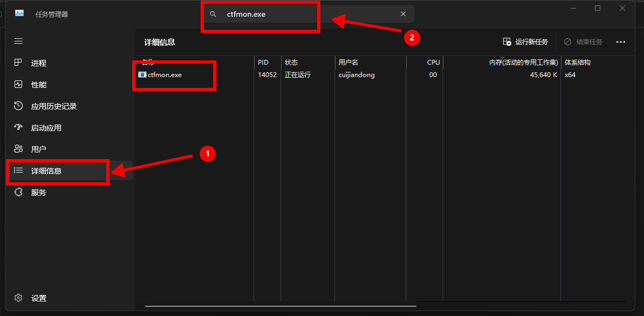Open the 用户 (Users) page
Screen dimensions: 644x316
click(x=39, y=149)
